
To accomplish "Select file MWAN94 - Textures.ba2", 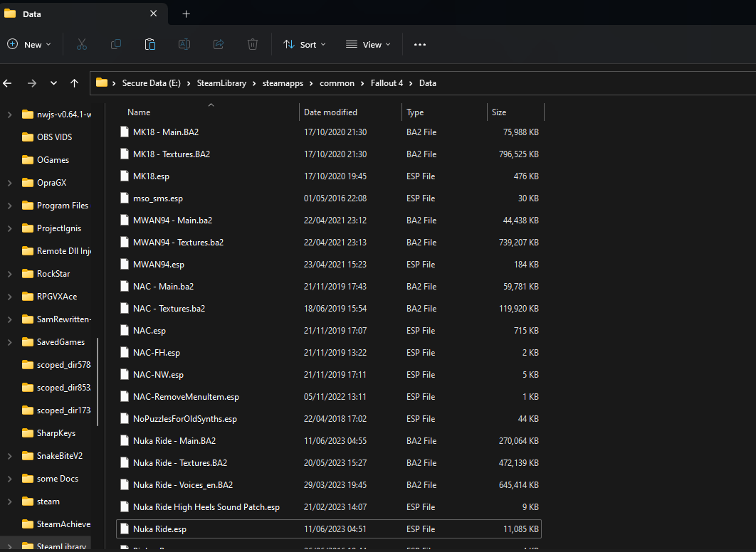I will pyautogui.click(x=329, y=243).
